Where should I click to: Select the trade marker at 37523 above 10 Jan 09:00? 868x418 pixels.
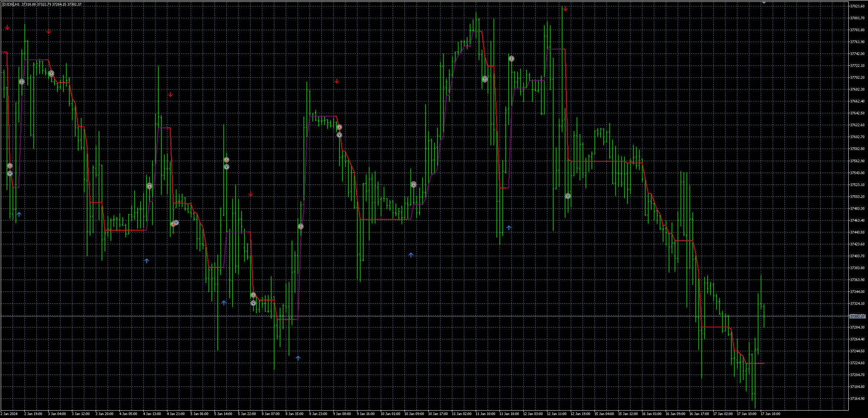[414, 184]
